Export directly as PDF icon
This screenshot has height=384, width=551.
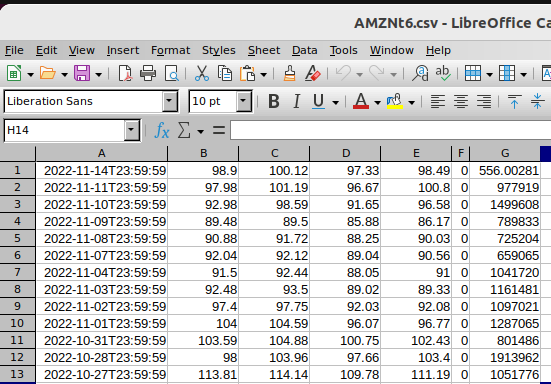125,74
